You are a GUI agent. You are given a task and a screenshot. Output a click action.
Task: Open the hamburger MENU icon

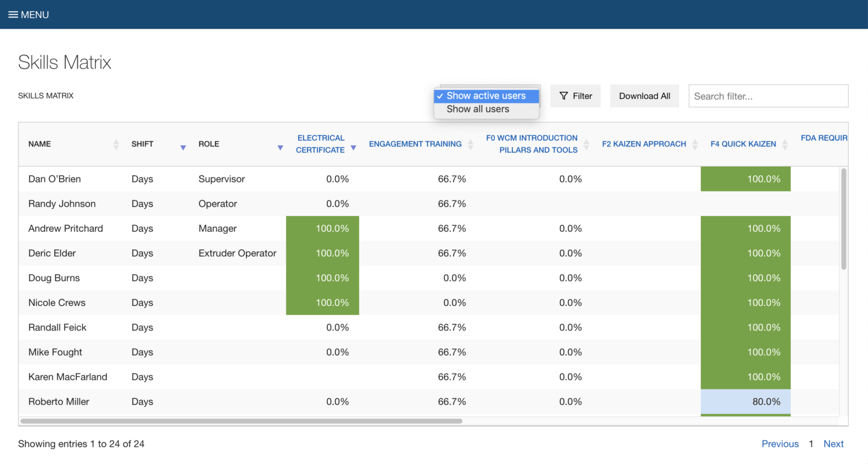pos(13,15)
